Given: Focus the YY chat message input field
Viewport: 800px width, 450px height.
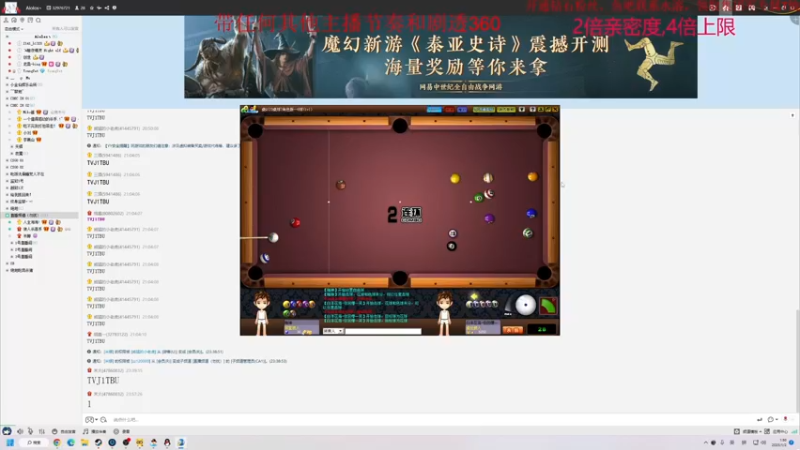Looking at the screenshot, I should [429, 419].
